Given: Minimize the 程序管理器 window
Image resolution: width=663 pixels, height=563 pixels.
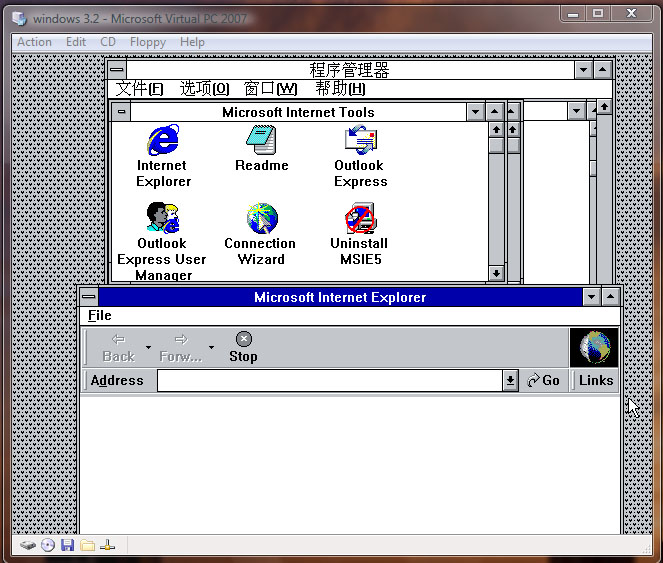Looking at the screenshot, I should point(584,69).
